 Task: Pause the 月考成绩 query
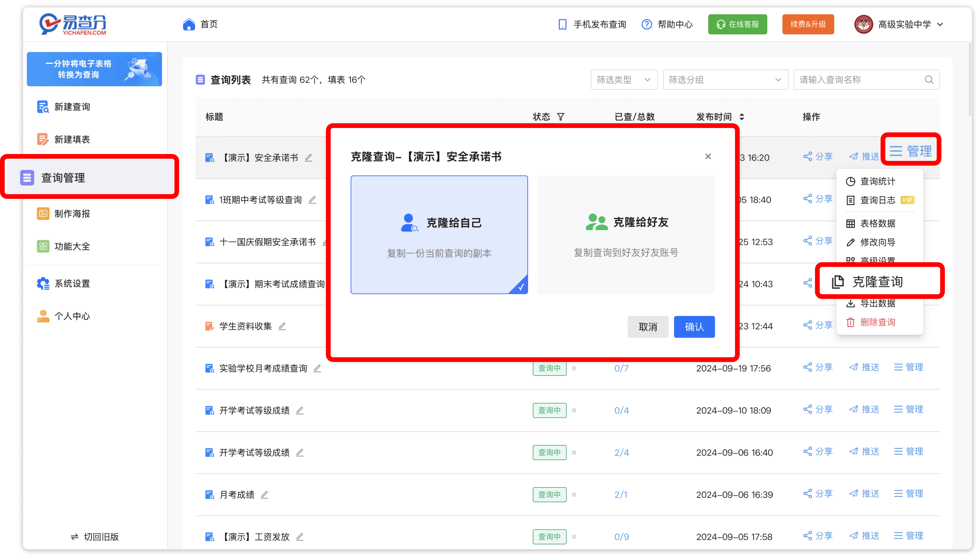pyautogui.click(x=574, y=495)
